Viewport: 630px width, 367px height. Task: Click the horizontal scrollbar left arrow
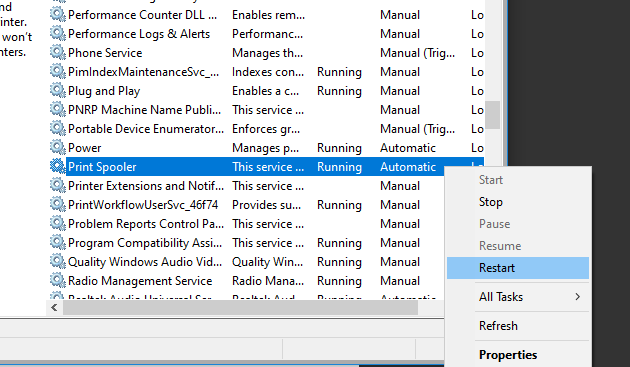pyautogui.click(x=54, y=308)
